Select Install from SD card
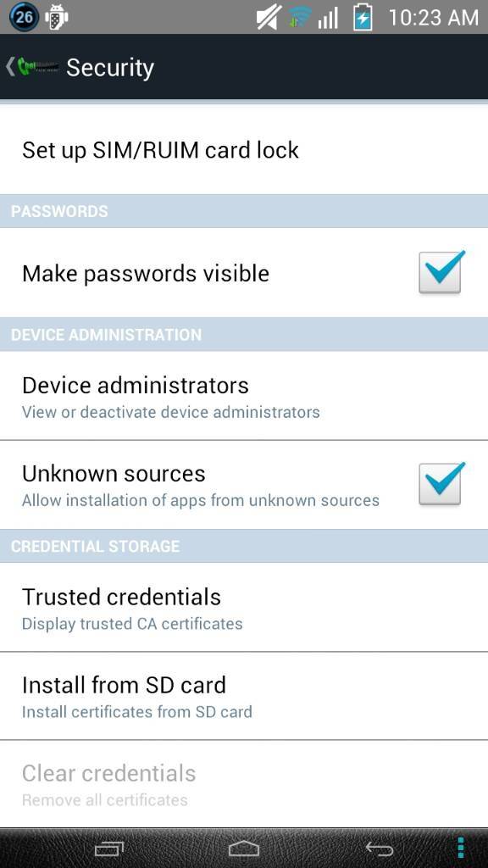The height and width of the screenshot is (868, 488). pos(244,696)
